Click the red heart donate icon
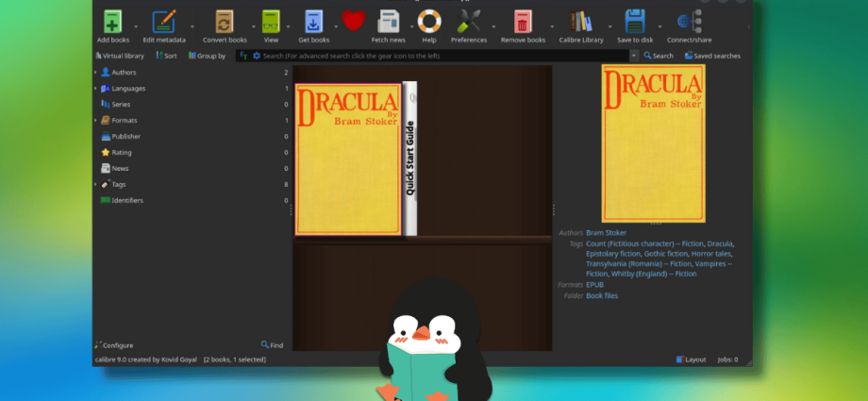 pyautogui.click(x=353, y=21)
